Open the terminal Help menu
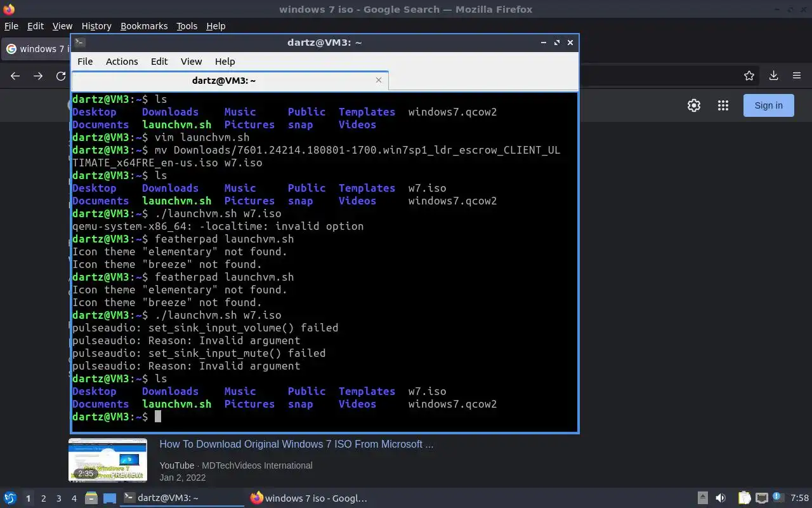Image resolution: width=812 pixels, height=508 pixels. [x=225, y=62]
